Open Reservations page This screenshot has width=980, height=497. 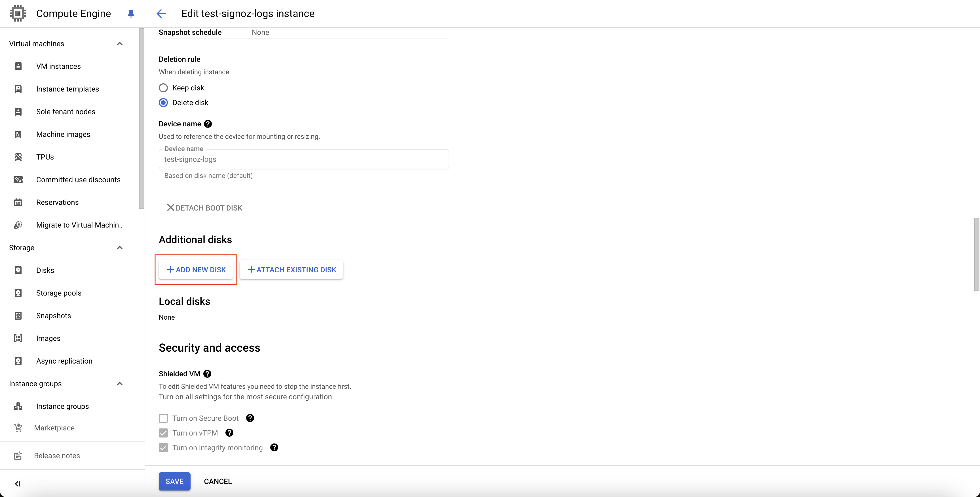pyautogui.click(x=58, y=202)
